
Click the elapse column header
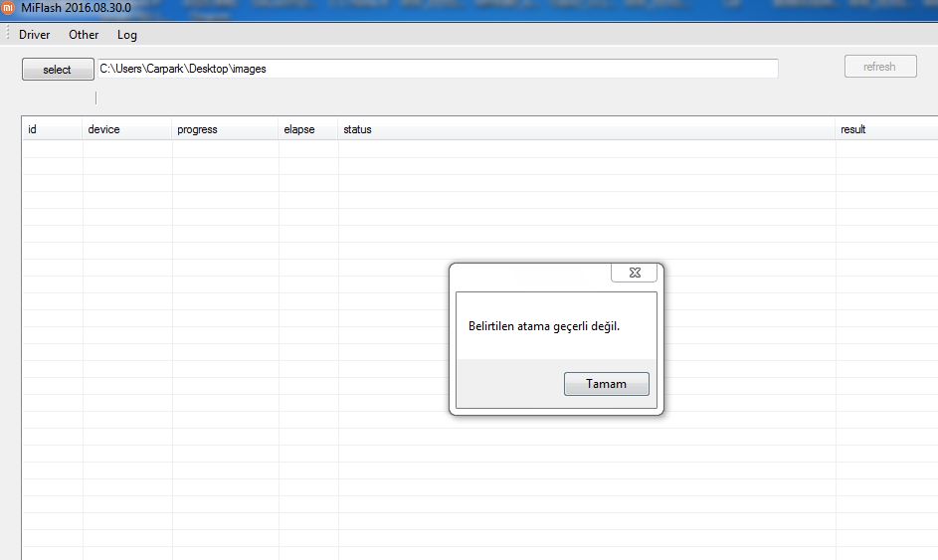pyautogui.click(x=308, y=129)
